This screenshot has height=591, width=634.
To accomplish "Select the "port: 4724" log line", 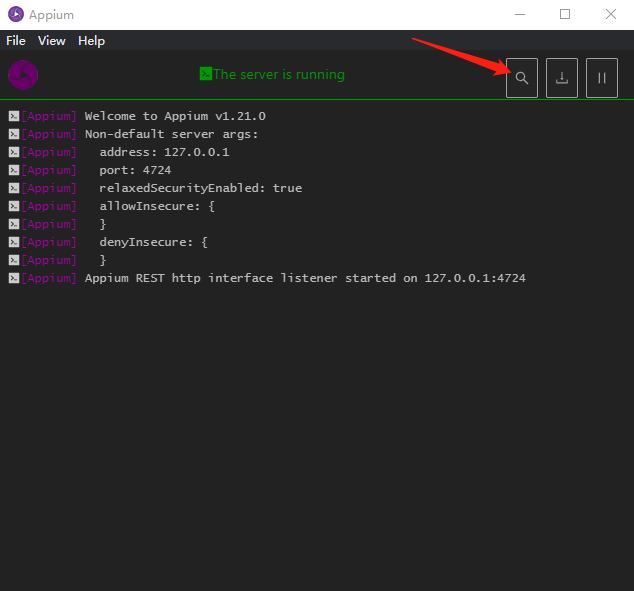I will tap(135, 170).
